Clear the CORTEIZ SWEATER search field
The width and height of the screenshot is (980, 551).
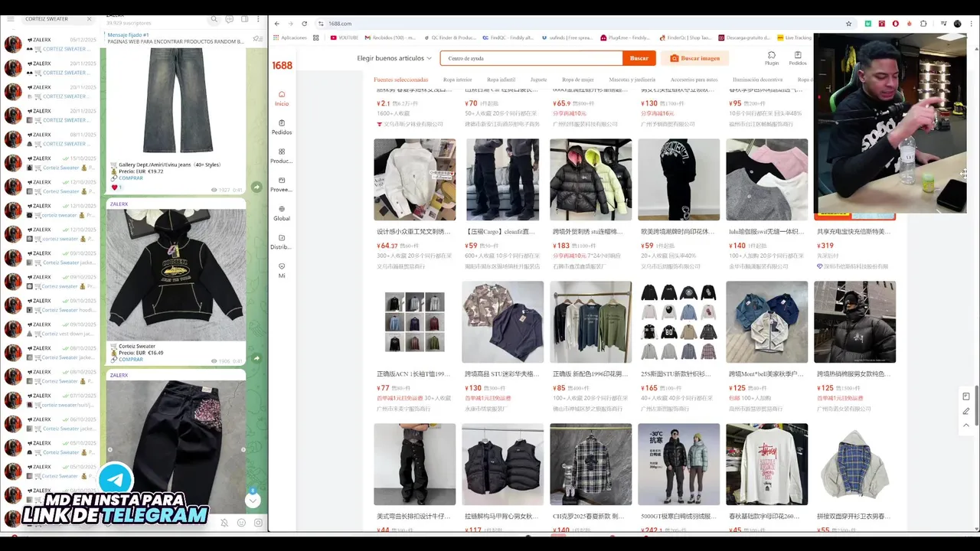(90, 18)
